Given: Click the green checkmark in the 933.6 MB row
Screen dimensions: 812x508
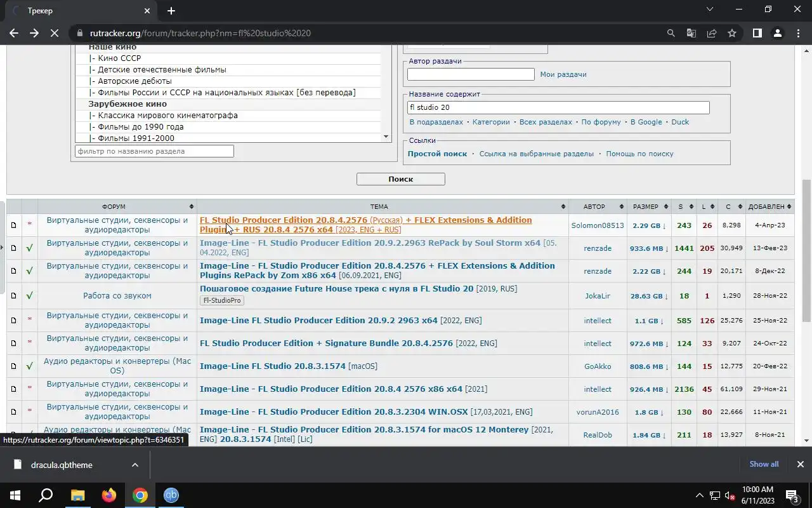Looking at the screenshot, I should 29,248.
